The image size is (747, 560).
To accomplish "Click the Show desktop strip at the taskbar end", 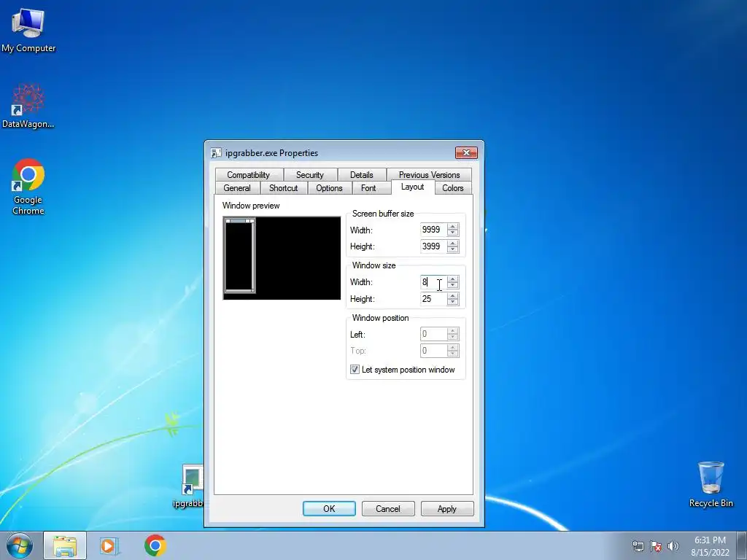I will pyautogui.click(x=742, y=545).
